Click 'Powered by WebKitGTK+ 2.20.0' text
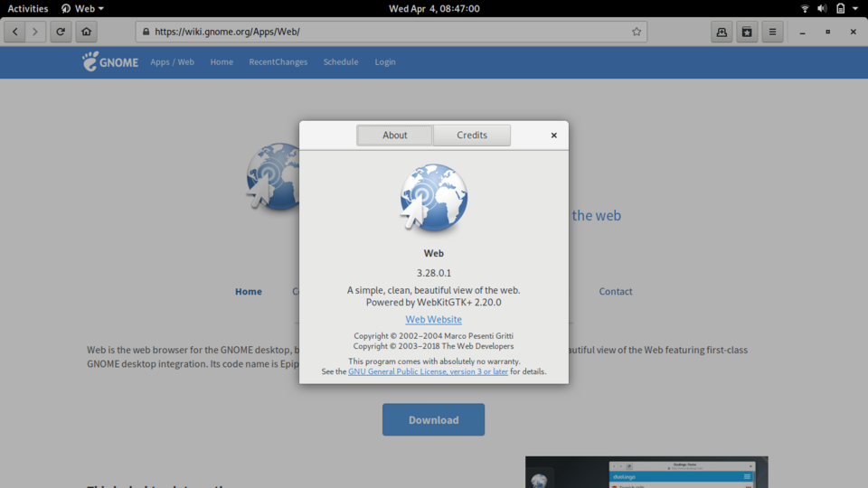Screen dimensions: 868x488 point(433,302)
